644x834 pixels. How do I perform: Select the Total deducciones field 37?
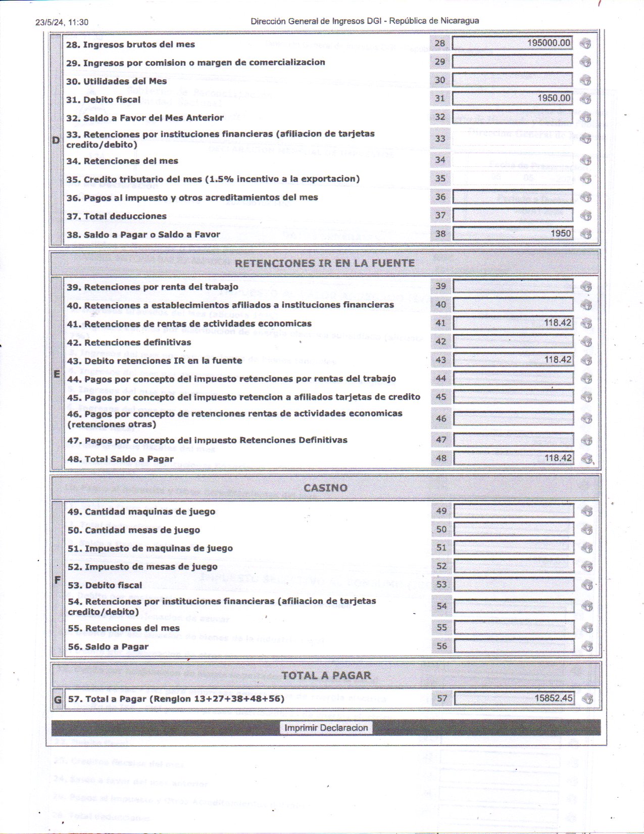pyautogui.click(x=513, y=215)
